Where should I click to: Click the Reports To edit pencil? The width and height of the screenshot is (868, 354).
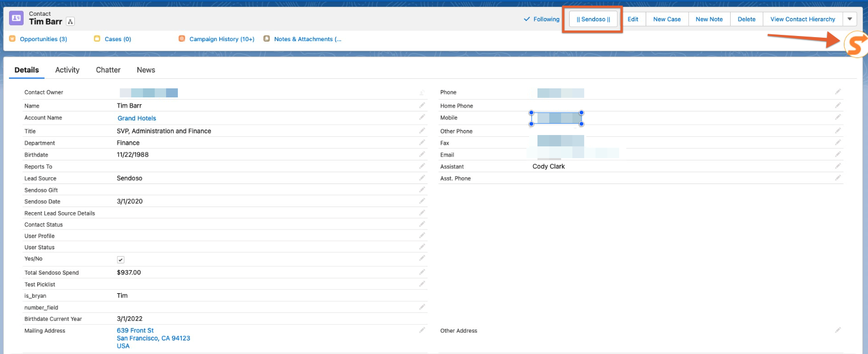[422, 166]
